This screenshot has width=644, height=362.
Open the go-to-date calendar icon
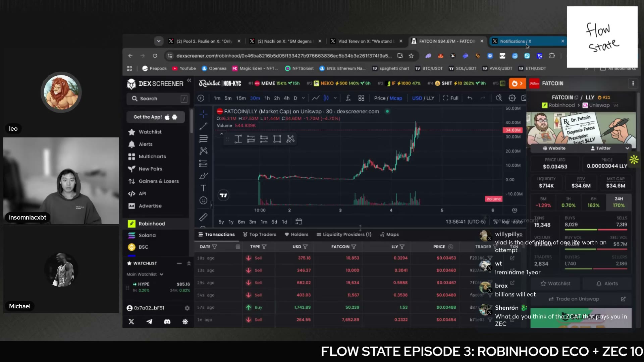[299, 222]
